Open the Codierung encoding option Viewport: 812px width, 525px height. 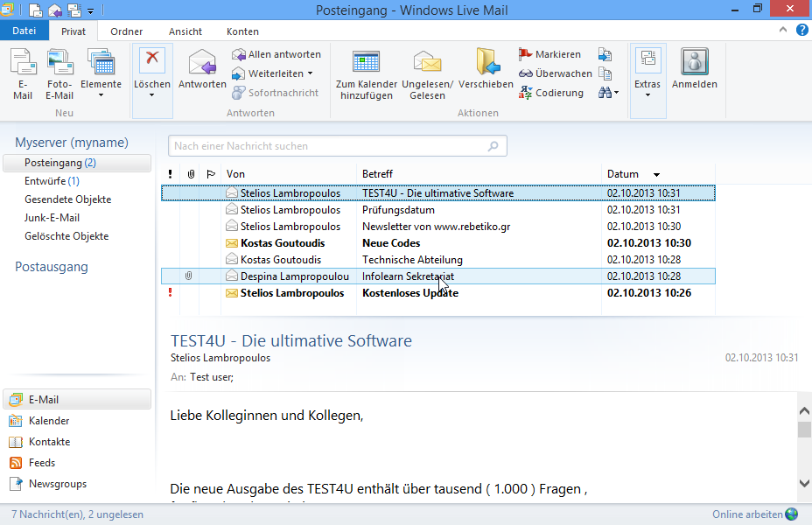pos(551,93)
